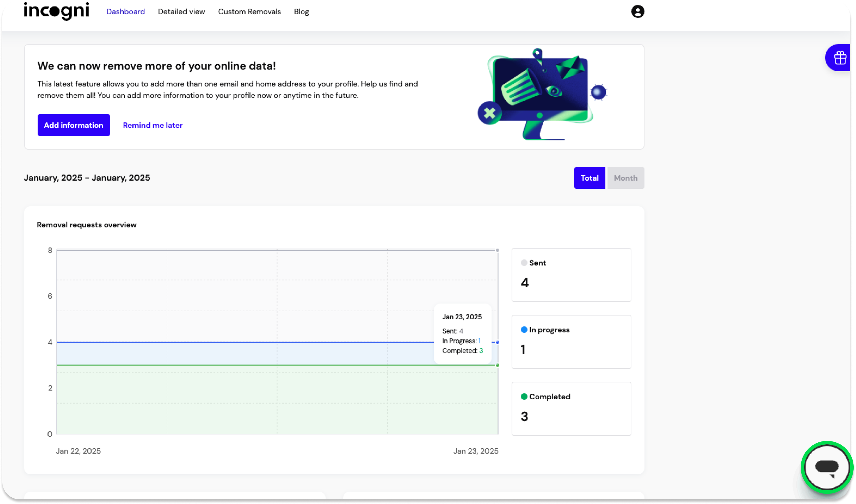Switch chart to Month view
Screen dimensions: 856x504
pyautogui.click(x=625, y=178)
